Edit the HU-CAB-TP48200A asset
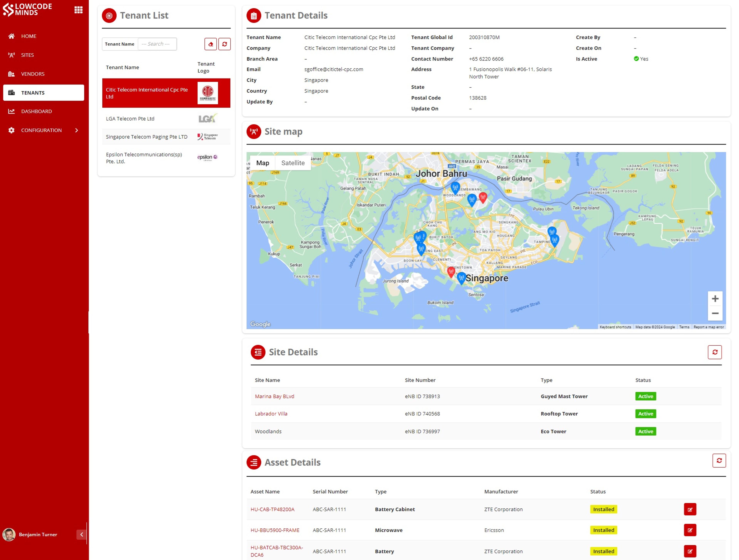This screenshot has height=560, width=739. point(690,510)
